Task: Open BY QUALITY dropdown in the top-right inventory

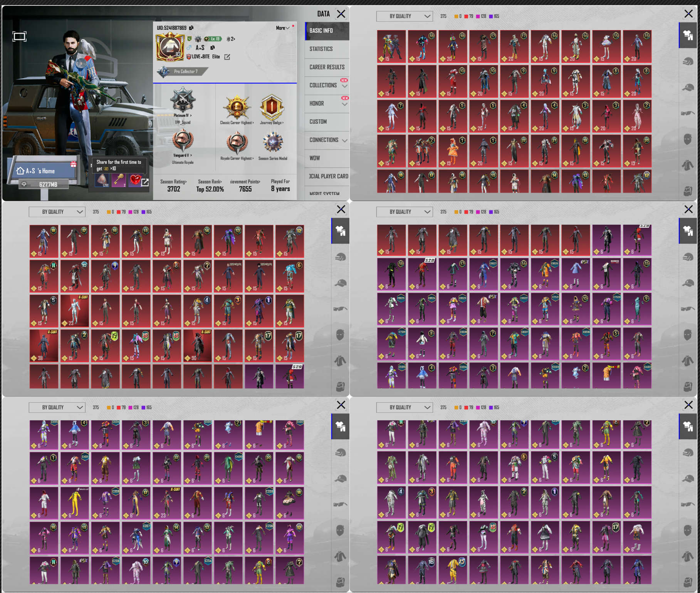Action: (405, 16)
